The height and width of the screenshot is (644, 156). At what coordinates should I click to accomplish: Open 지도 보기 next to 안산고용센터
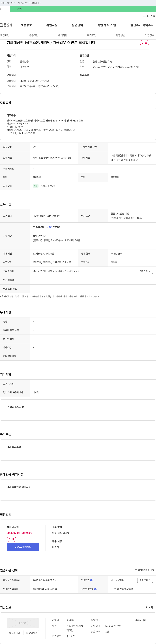(145, 580)
